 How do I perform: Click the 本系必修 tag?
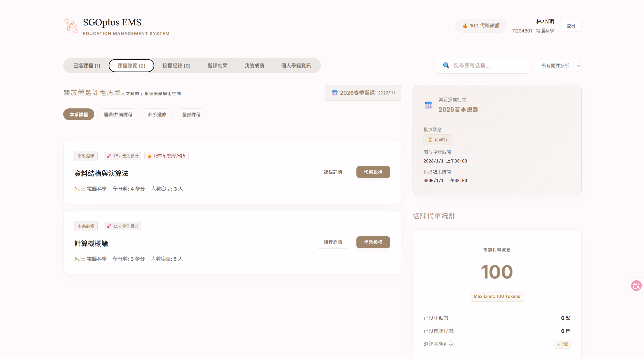[86, 226]
